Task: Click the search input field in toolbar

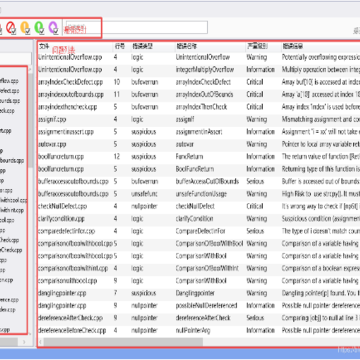Action: [136, 27]
